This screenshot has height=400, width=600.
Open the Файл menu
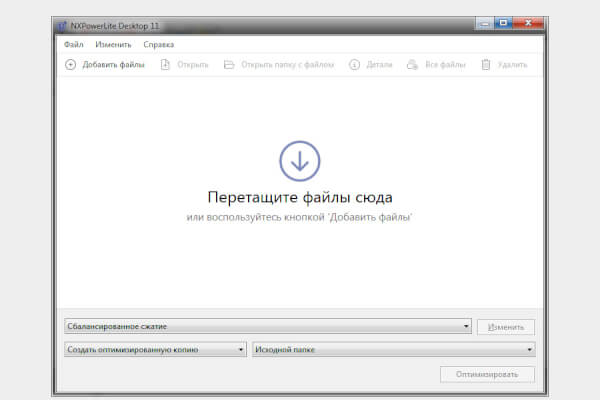tap(73, 44)
